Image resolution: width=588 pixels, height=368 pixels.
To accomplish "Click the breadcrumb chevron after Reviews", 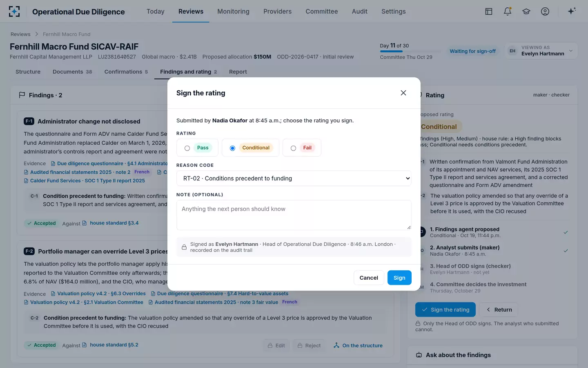I will [36, 34].
